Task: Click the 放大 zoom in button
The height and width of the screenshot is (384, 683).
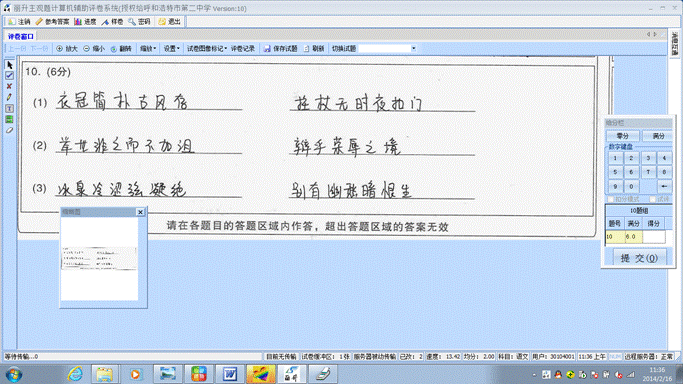Action: click(x=67, y=49)
